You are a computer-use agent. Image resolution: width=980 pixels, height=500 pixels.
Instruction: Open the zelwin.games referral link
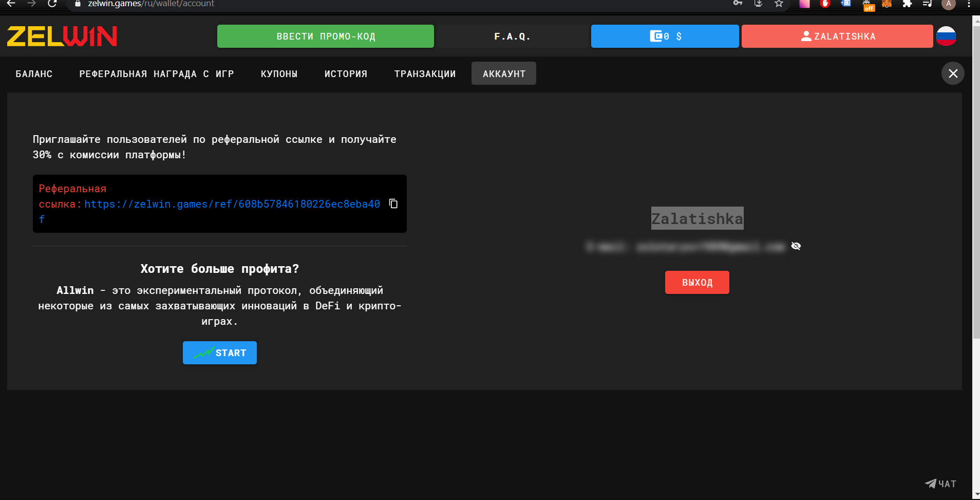coord(232,204)
